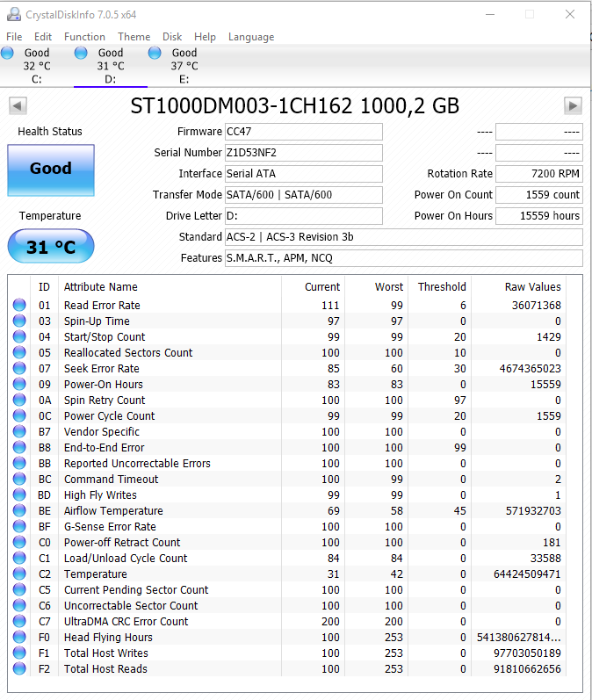This screenshot has height=700, width=592.
Task: Click the Power On Hours 15559 hours field
Action: pos(539,216)
